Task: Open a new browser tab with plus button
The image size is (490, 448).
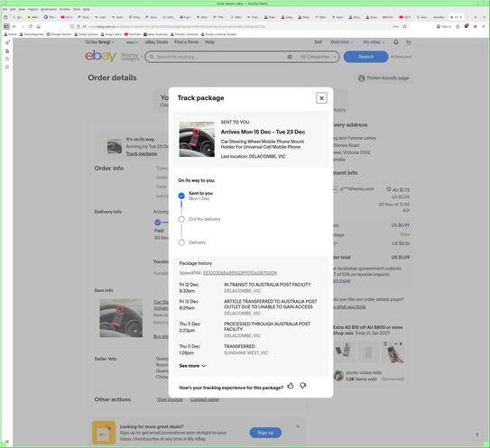Action: (x=476, y=17)
